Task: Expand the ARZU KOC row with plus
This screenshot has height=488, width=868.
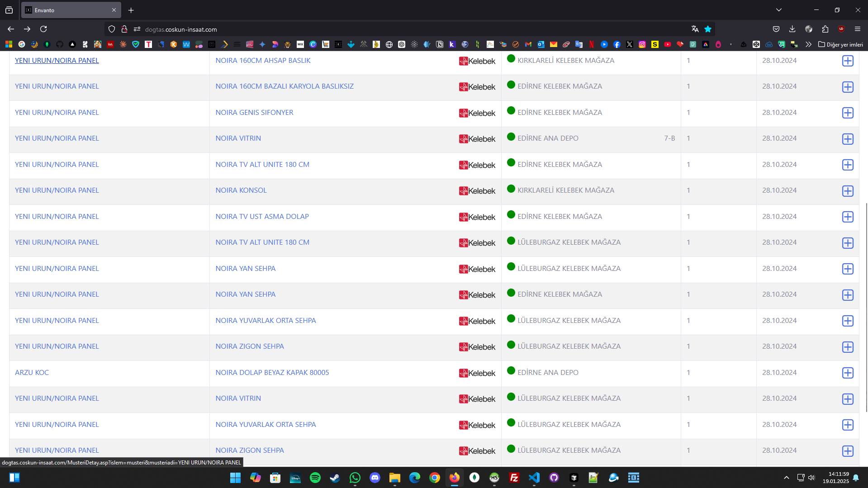Action: click(847, 373)
